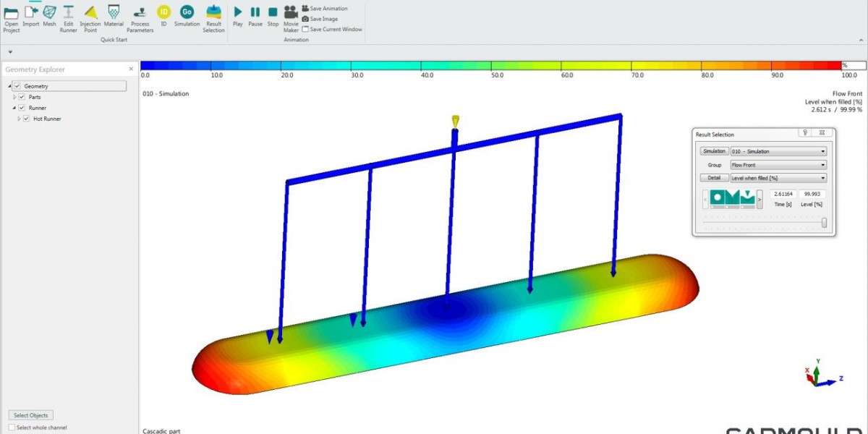
Task: Open the Material selection
Action: (114, 15)
